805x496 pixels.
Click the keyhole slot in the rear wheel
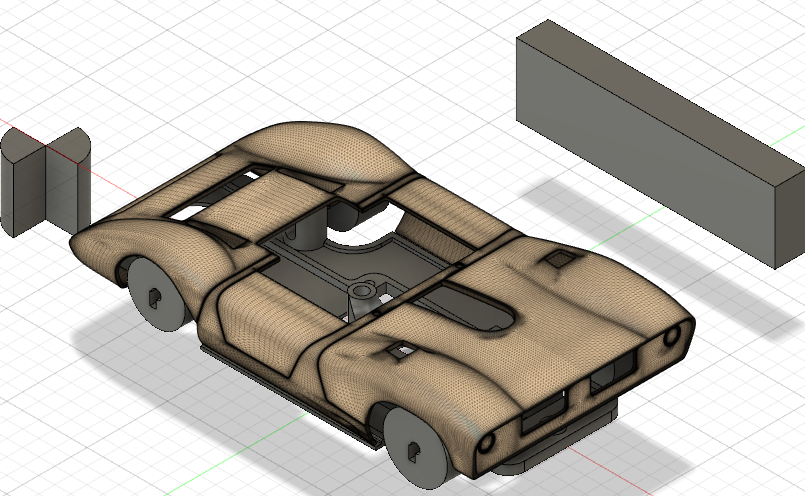153,297
